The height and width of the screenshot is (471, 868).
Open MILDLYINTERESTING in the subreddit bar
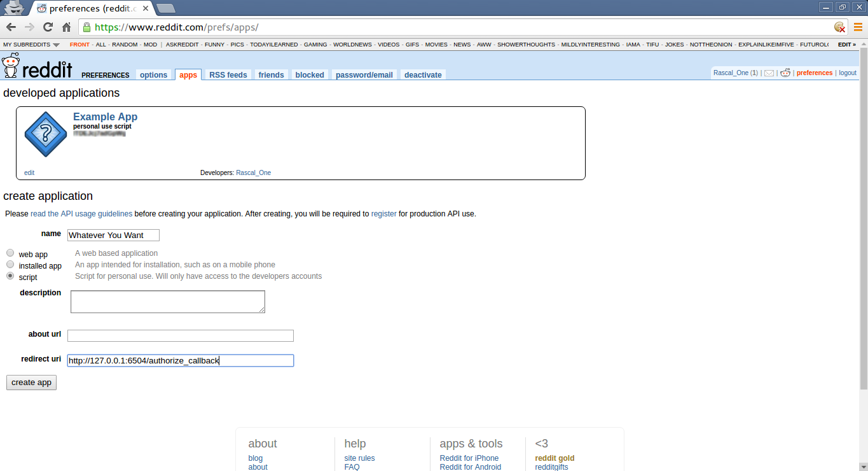[x=590, y=45]
